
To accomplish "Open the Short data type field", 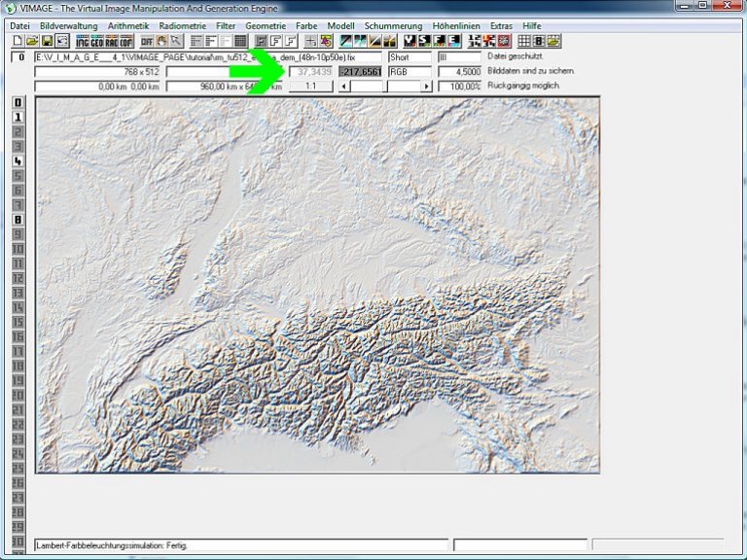I will tap(409, 57).
